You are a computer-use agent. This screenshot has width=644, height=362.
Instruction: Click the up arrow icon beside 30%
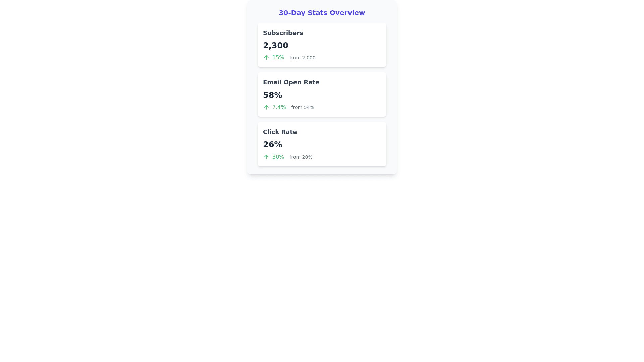point(266,157)
